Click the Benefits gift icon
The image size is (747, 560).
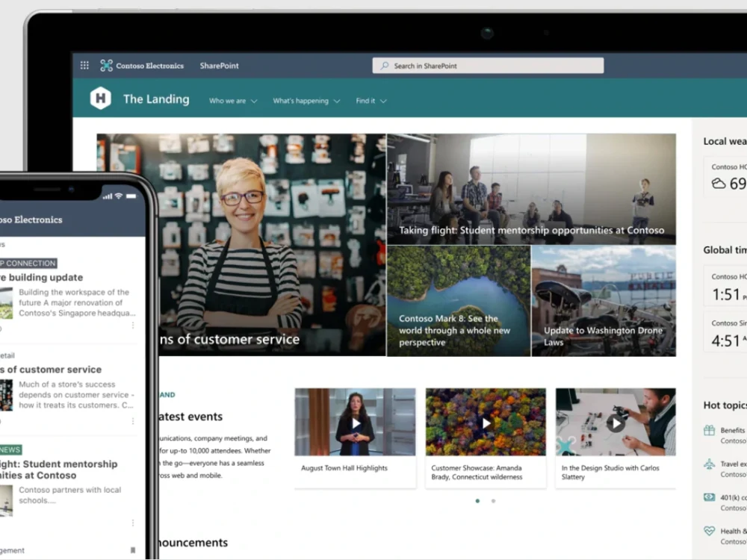(710, 430)
